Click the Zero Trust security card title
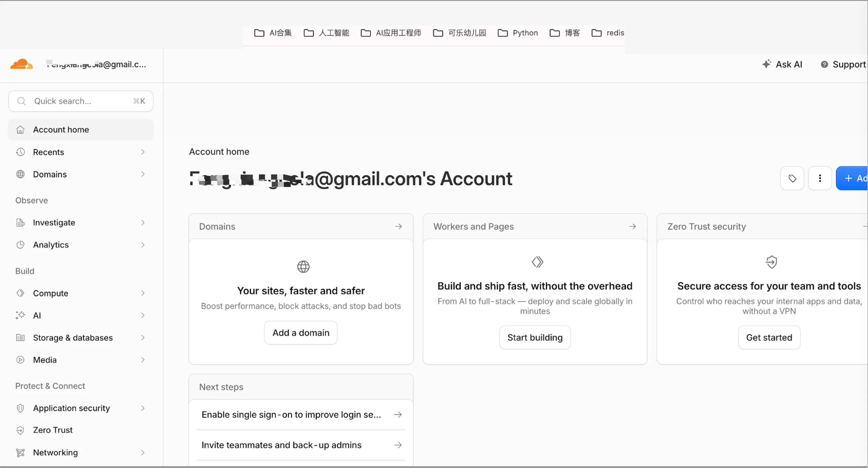 click(707, 227)
